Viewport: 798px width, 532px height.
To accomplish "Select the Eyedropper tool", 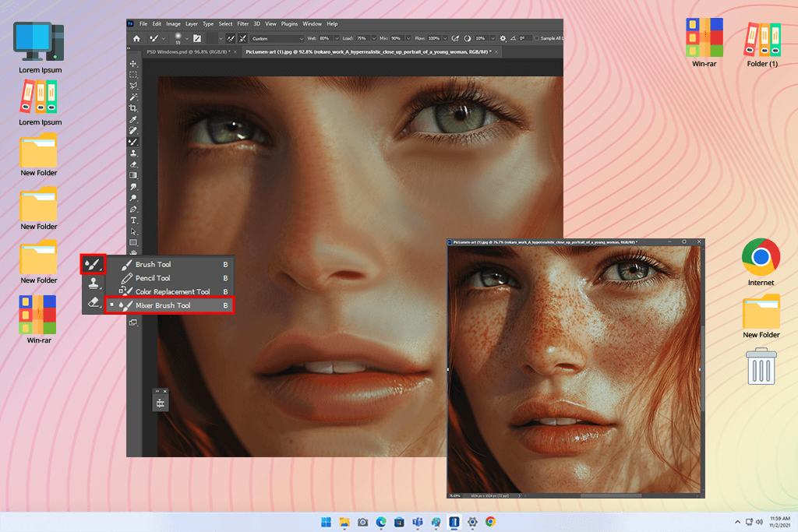I will coord(133,119).
